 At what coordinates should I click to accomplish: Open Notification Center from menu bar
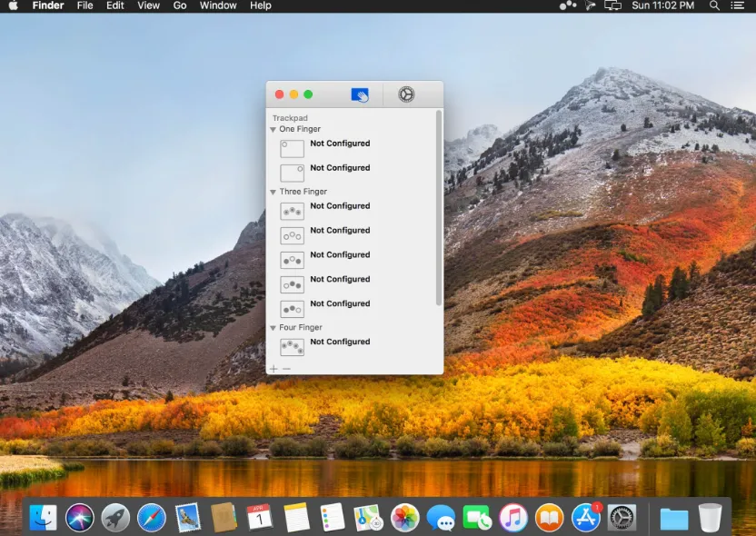[x=737, y=5]
